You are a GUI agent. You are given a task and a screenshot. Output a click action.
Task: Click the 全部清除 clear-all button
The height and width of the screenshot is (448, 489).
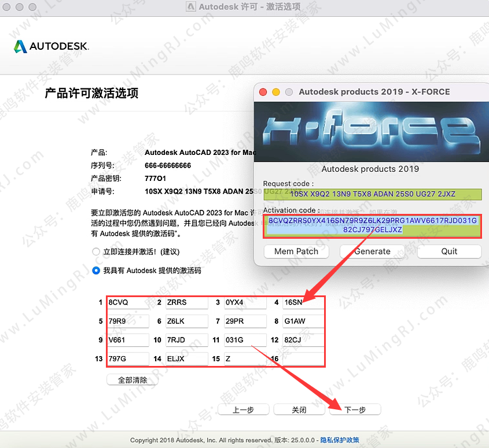tap(133, 380)
